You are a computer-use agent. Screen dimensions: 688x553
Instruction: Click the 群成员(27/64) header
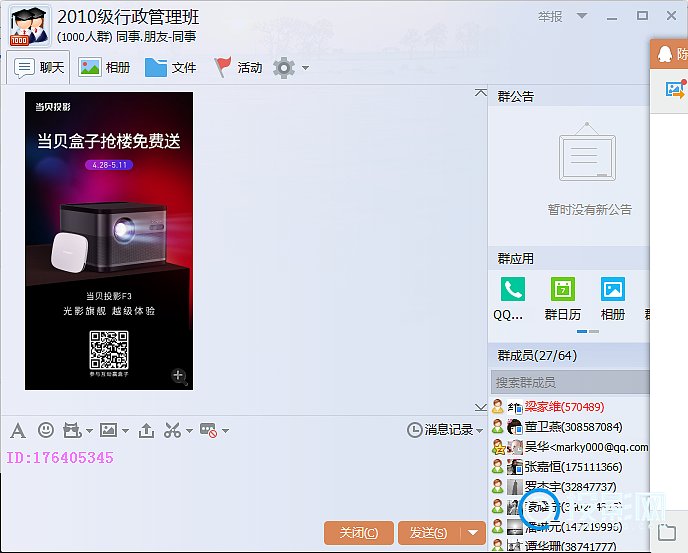pos(569,356)
